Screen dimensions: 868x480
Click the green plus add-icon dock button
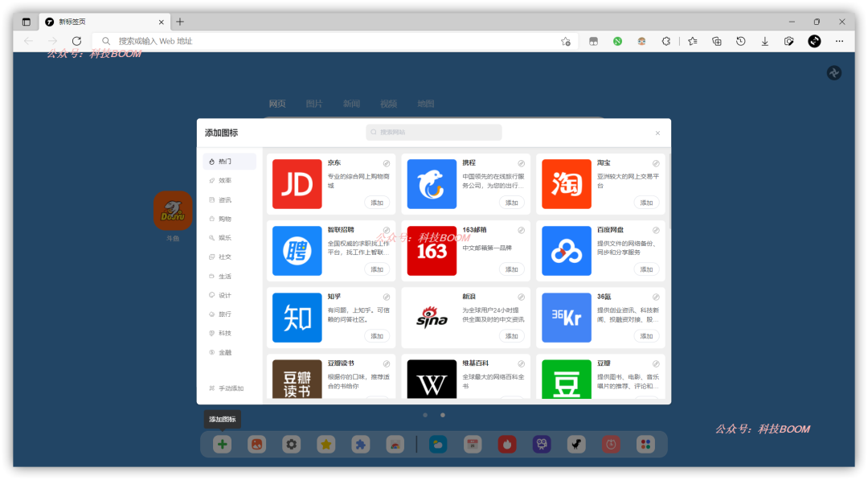(x=222, y=444)
